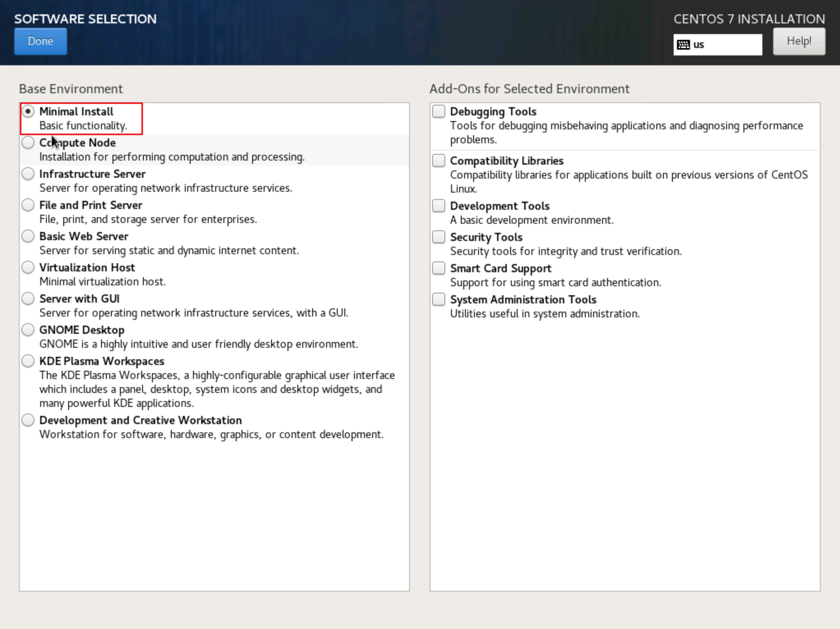Tick the Development Tools checkbox
Screen dimensions: 840x629
click(x=439, y=206)
